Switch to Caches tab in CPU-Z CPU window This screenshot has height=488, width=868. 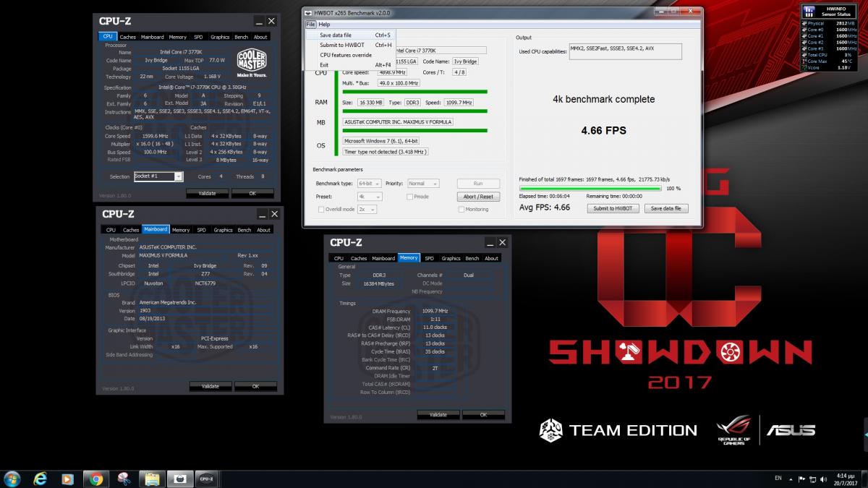(x=128, y=36)
